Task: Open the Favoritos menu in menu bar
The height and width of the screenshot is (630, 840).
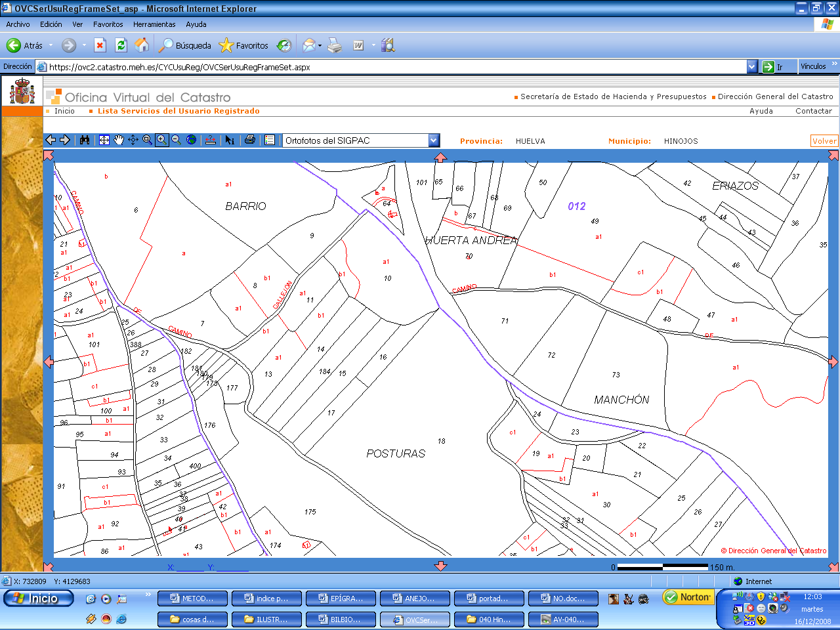Action: pyautogui.click(x=108, y=24)
